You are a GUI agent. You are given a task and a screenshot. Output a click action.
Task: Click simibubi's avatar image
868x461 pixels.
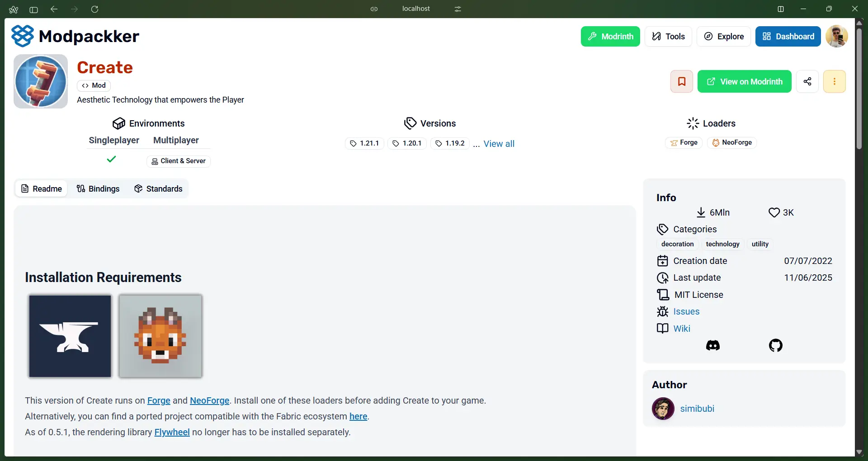click(663, 409)
